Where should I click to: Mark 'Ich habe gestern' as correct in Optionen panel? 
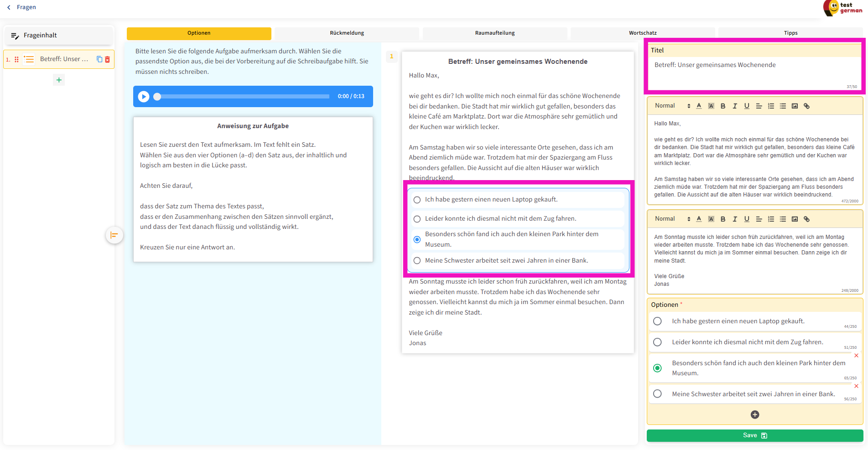[657, 321]
